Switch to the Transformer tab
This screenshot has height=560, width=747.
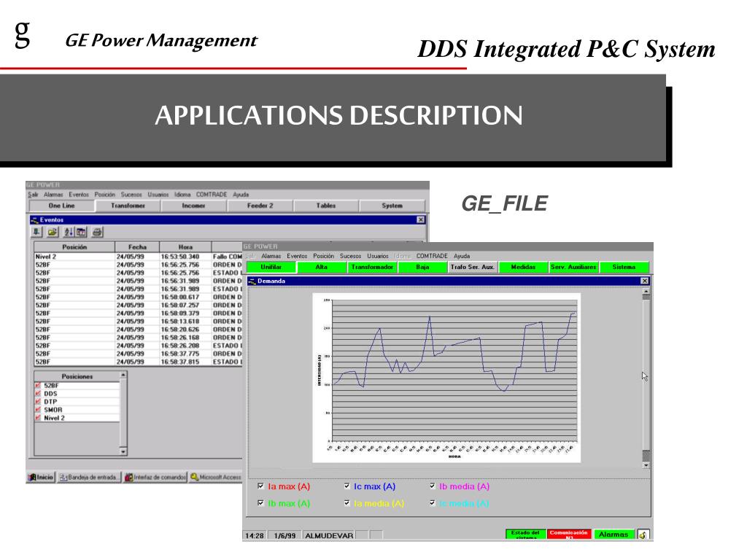128,206
